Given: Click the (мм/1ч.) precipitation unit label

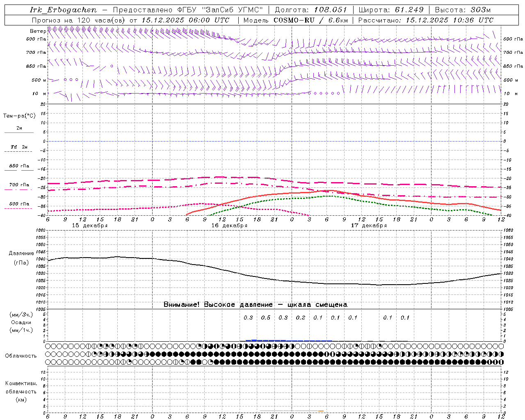Looking at the screenshot, I should click(x=21, y=330).
